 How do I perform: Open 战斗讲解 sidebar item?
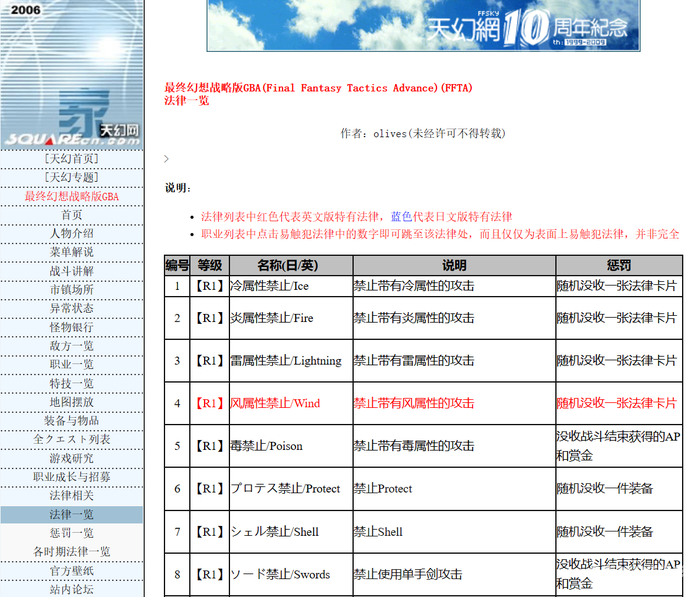coord(71,271)
